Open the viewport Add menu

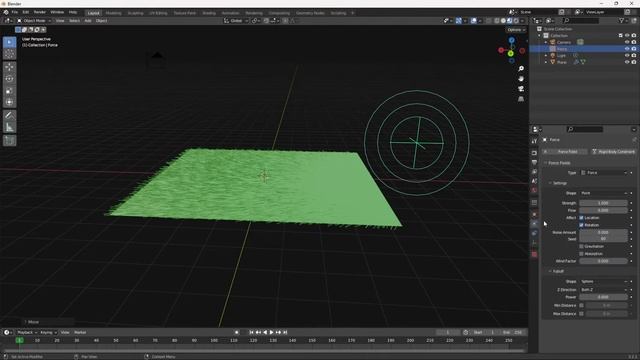[88, 20]
